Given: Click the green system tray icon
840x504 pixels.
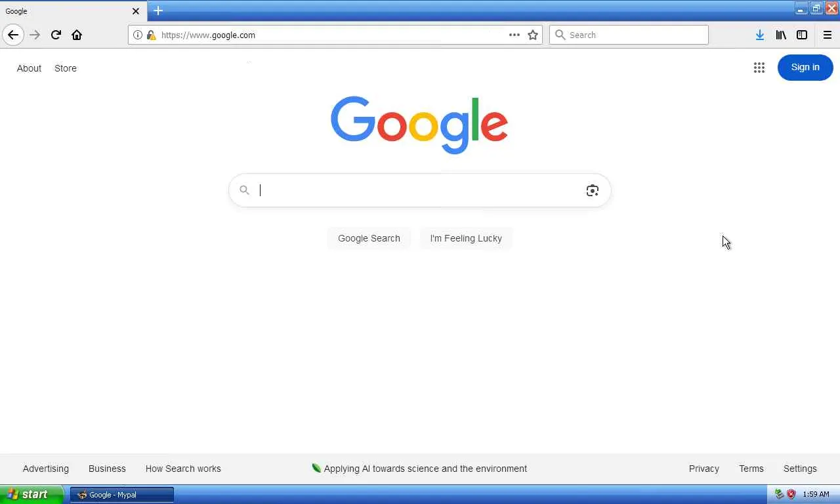Looking at the screenshot, I should pyautogui.click(x=780, y=494).
